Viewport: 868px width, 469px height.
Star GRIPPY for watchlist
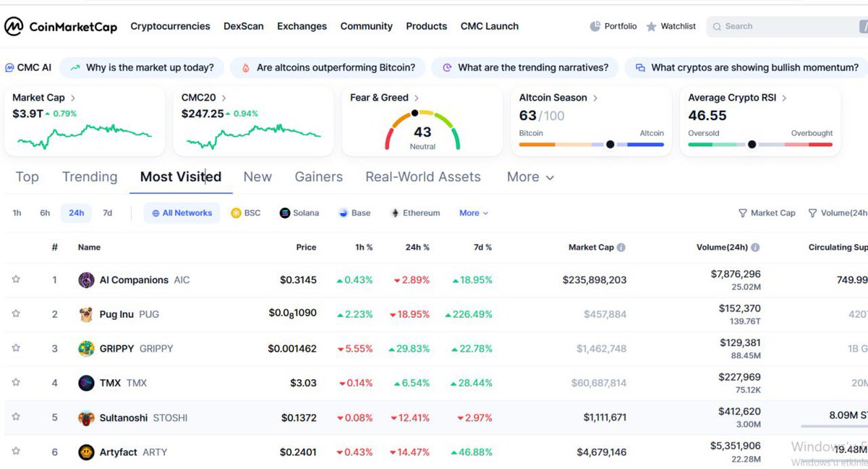click(16, 348)
